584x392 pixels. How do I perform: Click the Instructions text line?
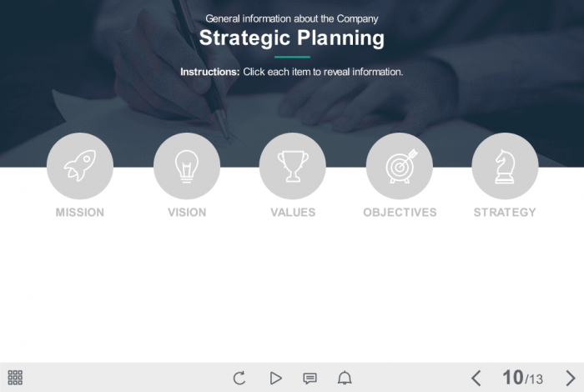click(292, 72)
